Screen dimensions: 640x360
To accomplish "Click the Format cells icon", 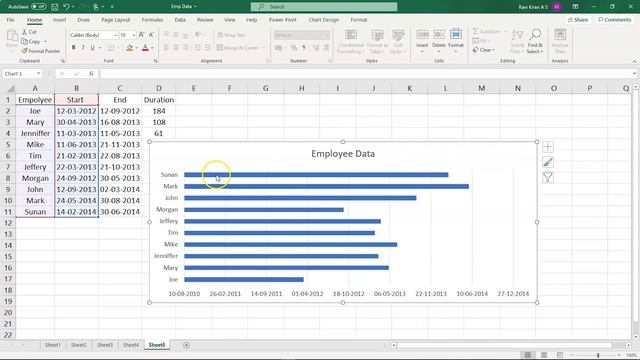I will (456, 35).
